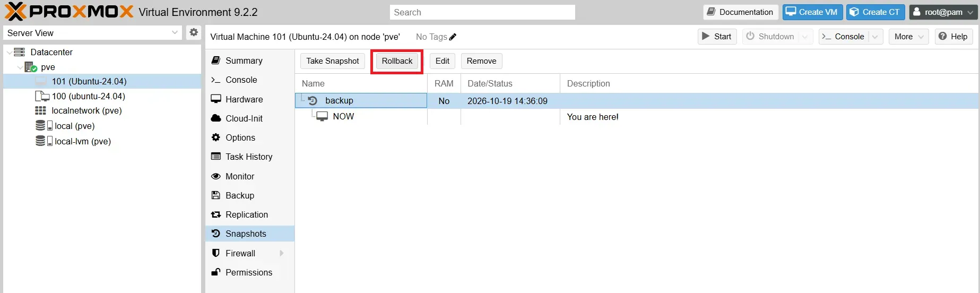Screen dimensions: 980x293
Task: Open the Shutdown options dropdown arrow
Action: [x=805, y=37]
